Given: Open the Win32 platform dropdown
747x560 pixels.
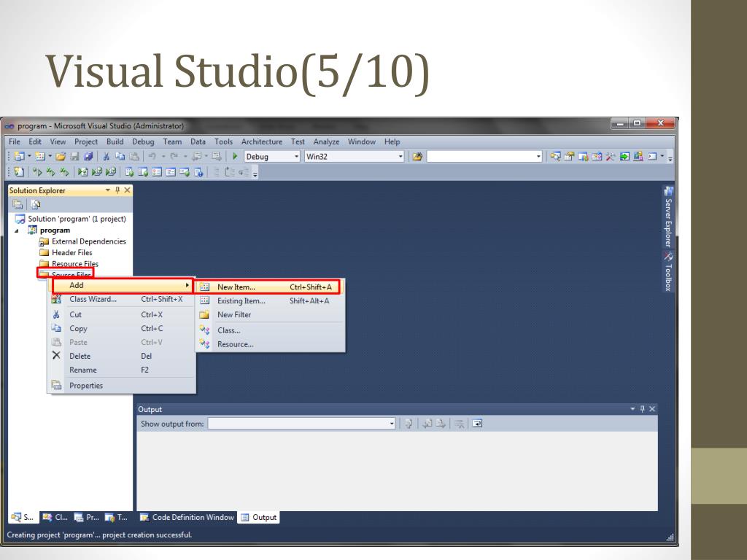Looking at the screenshot, I should point(400,156).
